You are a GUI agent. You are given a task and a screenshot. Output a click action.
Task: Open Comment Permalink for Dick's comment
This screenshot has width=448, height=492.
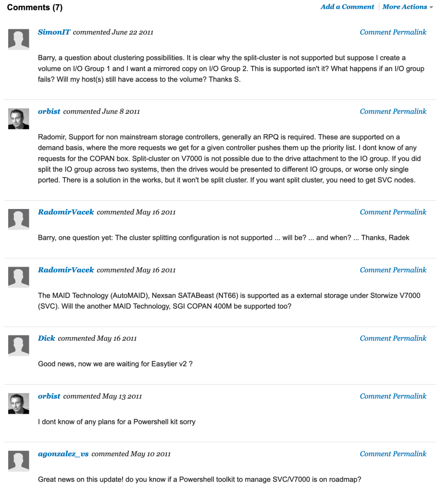(x=393, y=338)
